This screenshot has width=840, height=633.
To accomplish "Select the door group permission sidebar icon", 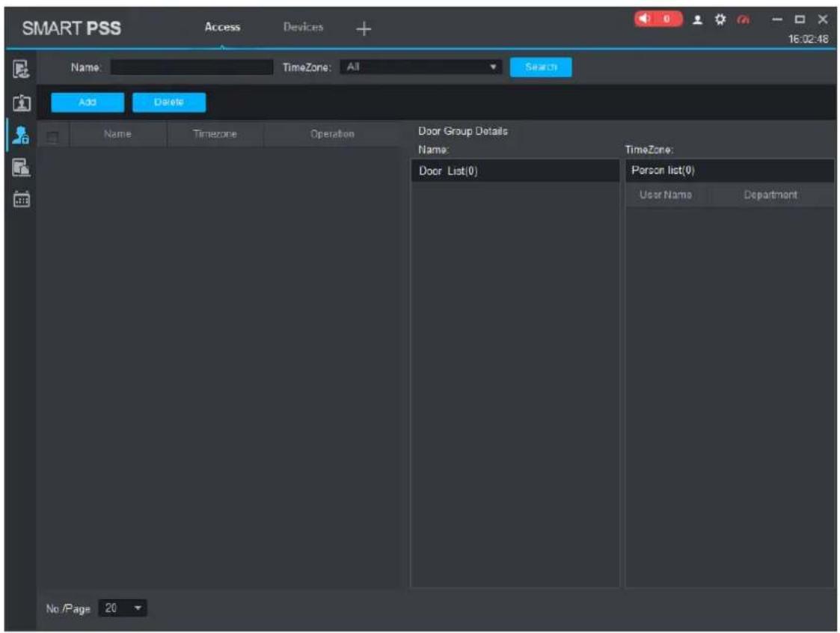I will (x=21, y=135).
